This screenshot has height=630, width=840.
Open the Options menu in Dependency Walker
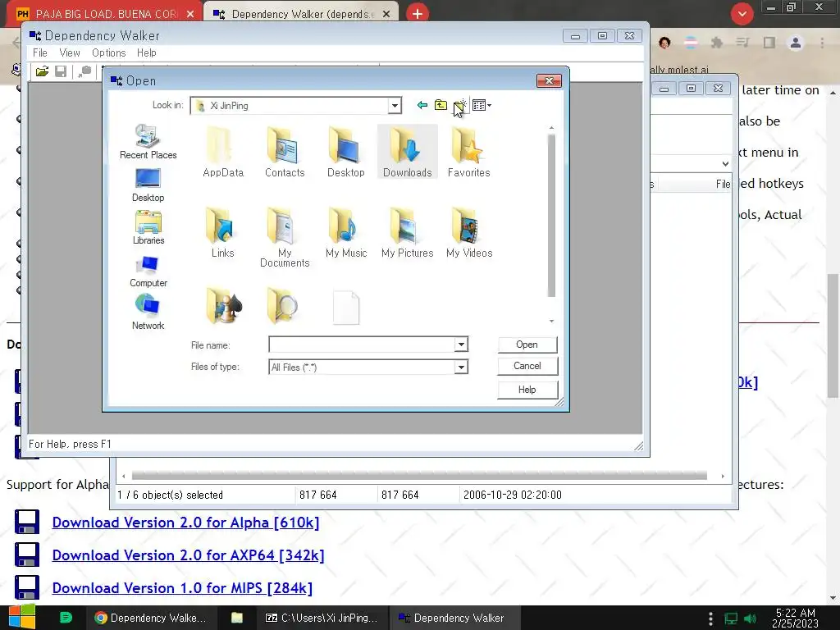pyautogui.click(x=109, y=52)
